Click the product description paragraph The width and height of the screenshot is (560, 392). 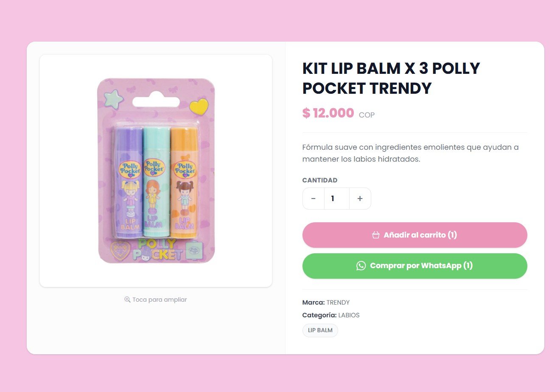pos(410,153)
